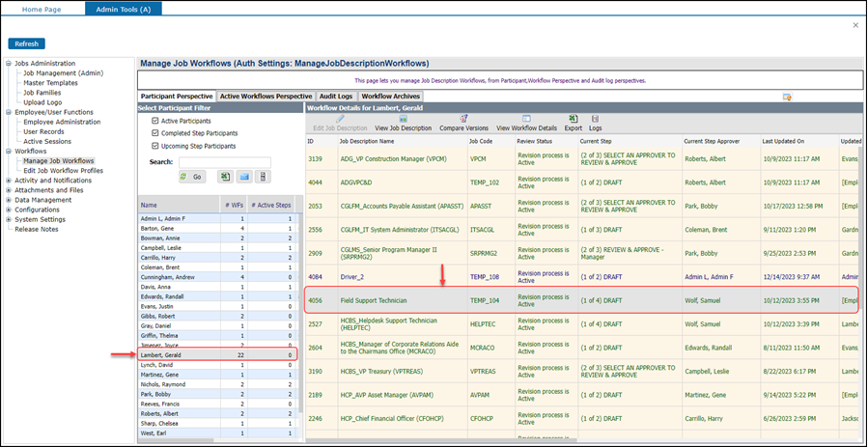This screenshot has width=868, height=447.
Task: Export workflow list with the Export icon
Action: pos(573,118)
